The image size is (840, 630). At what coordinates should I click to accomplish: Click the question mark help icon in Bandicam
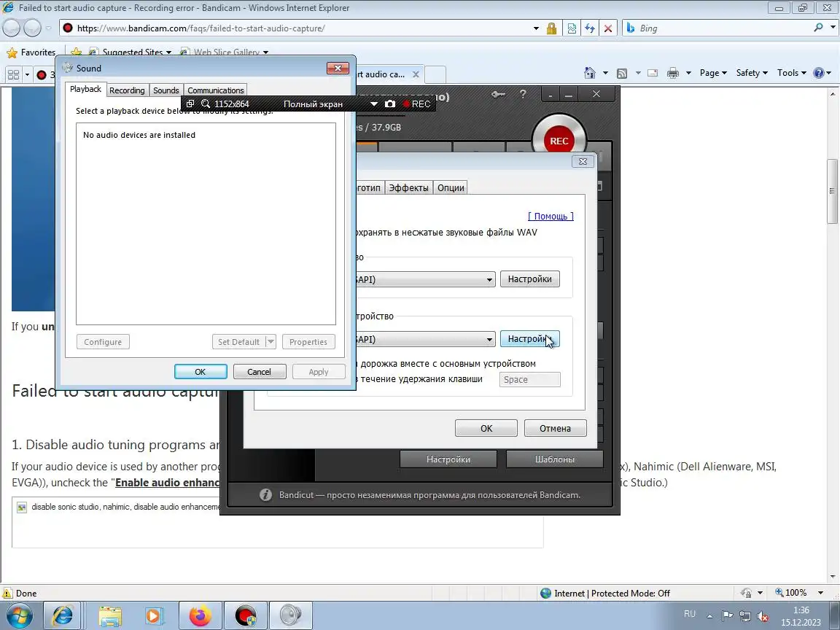[523, 94]
